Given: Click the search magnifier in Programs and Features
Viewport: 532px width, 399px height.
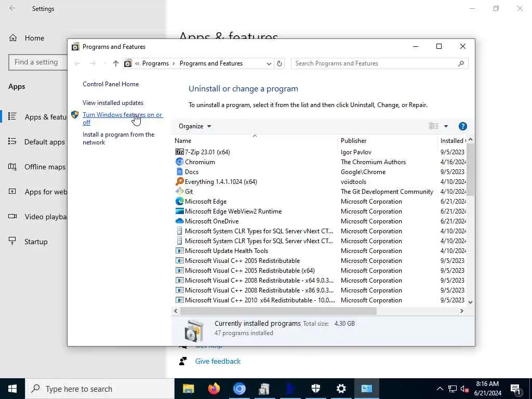Looking at the screenshot, I should tap(461, 63).
